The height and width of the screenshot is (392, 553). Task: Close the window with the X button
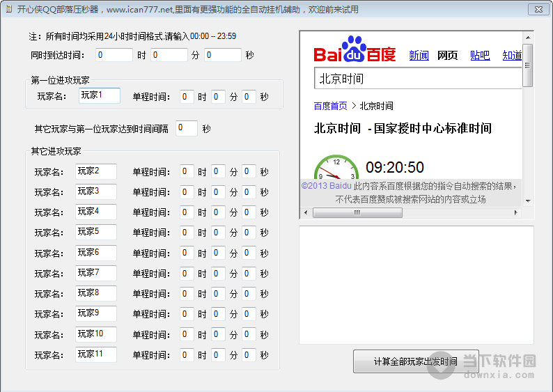pyautogui.click(x=536, y=9)
